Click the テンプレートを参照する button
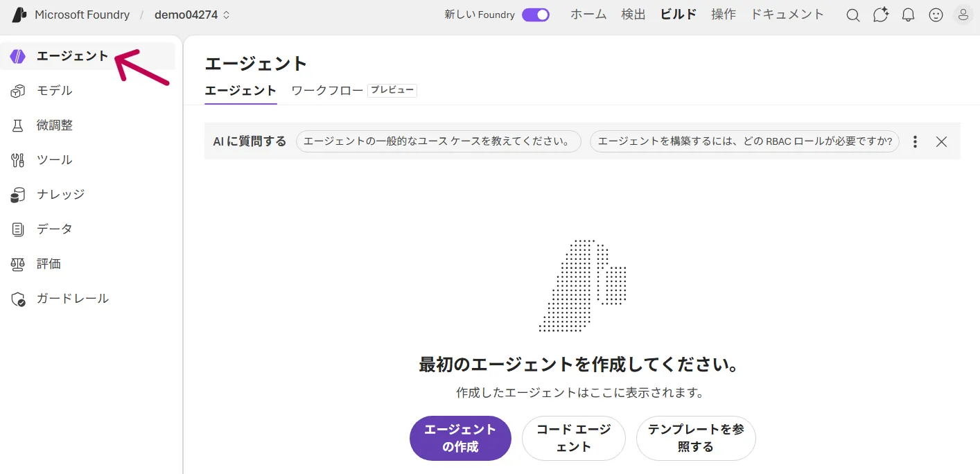The width and height of the screenshot is (980, 474). click(696, 438)
